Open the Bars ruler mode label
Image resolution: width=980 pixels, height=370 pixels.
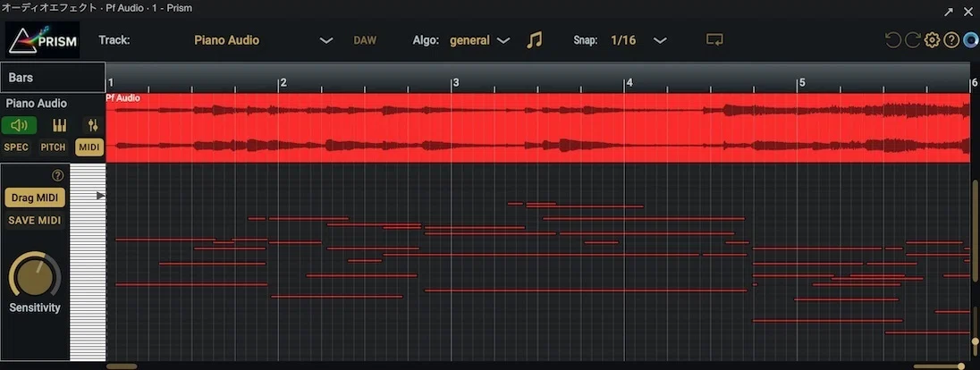[21, 78]
